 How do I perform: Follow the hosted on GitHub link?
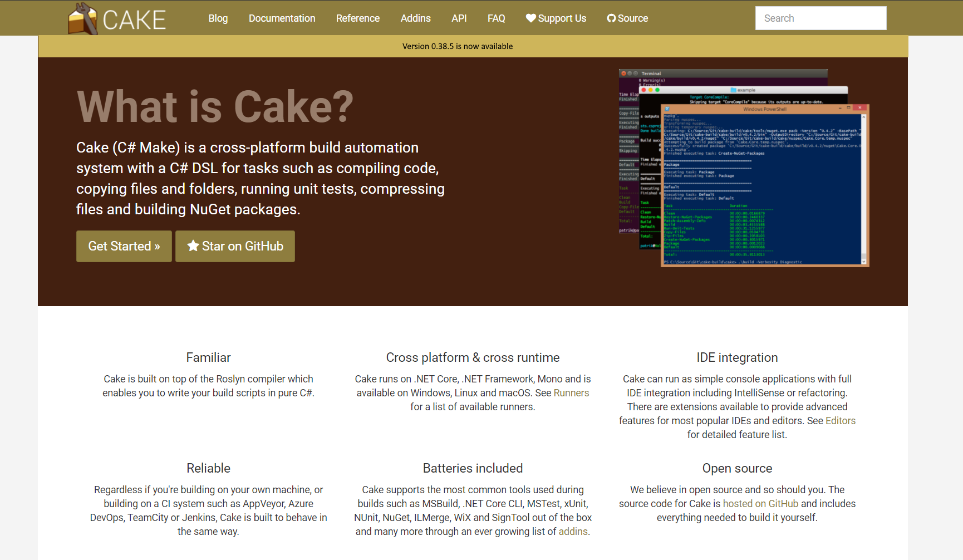coord(760,504)
